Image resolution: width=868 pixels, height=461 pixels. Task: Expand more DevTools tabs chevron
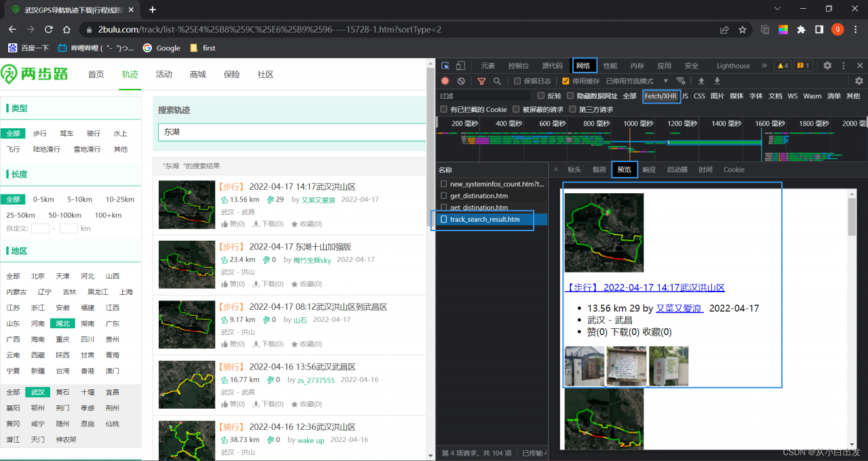pyautogui.click(x=764, y=66)
